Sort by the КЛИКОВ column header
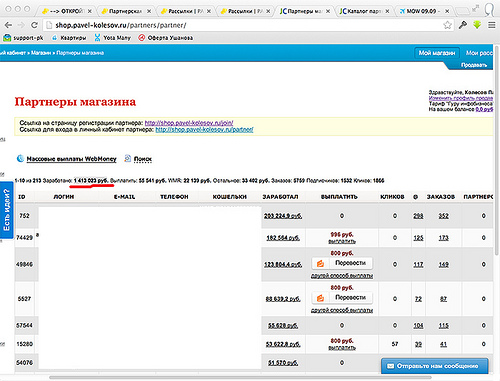Screen dimensions: 500x381 click(392, 197)
